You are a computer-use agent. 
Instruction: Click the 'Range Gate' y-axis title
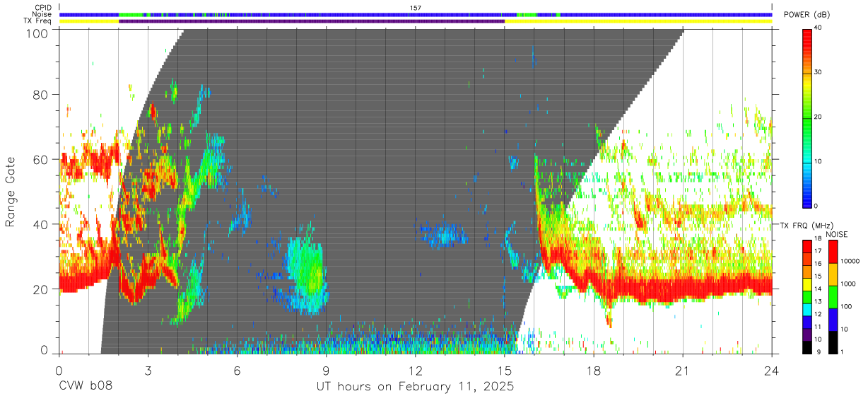pos(11,192)
